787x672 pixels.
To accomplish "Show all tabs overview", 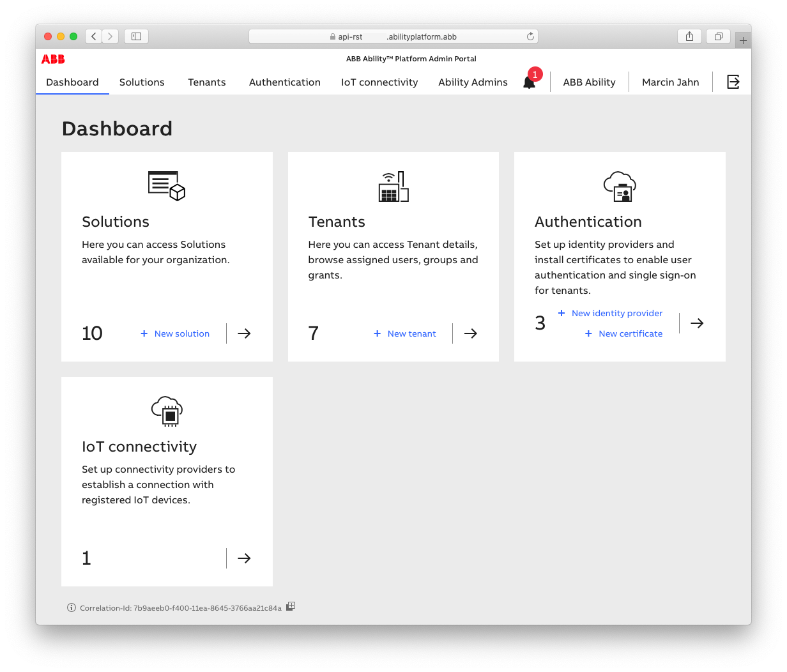I will point(718,36).
